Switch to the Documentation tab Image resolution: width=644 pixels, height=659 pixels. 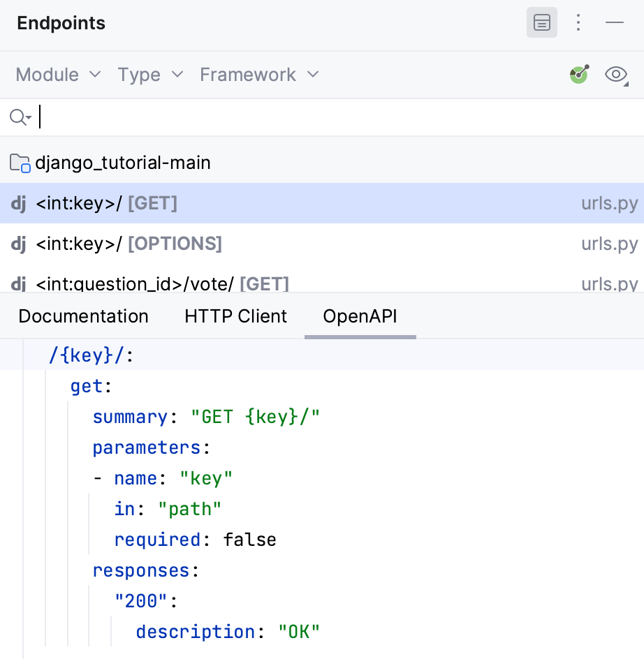tap(83, 316)
